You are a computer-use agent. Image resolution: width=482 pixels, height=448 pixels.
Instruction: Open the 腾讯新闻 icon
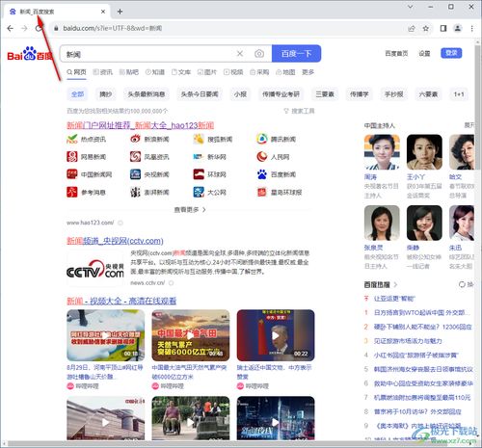[262, 139]
